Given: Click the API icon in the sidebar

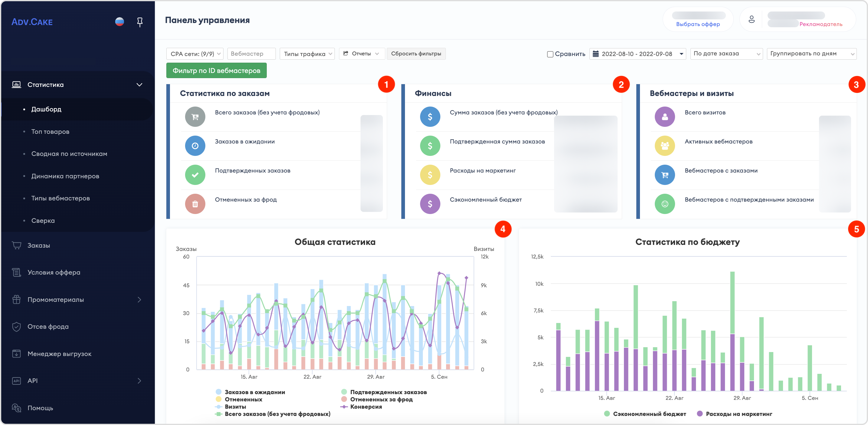Looking at the screenshot, I should click(x=17, y=381).
